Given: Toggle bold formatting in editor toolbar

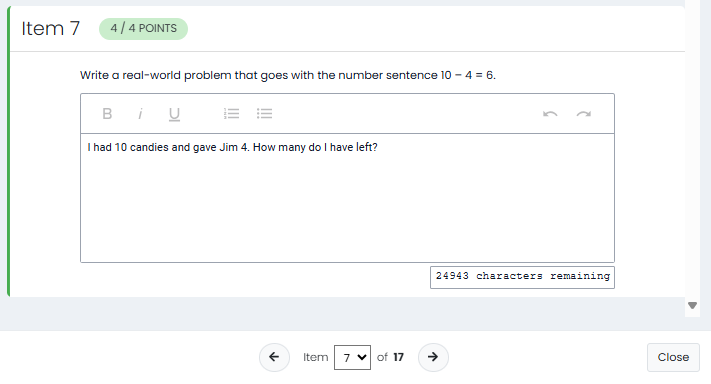Looking at the screenshot, I should pos(107,113).
